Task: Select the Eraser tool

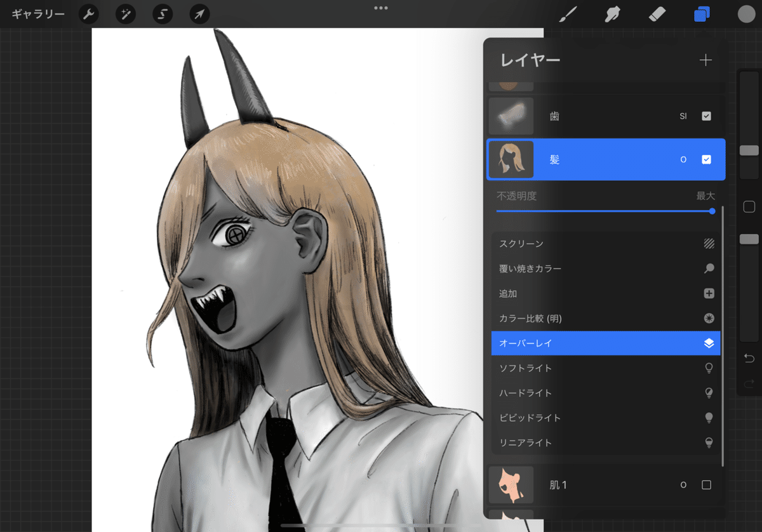Action: point(657,14)
